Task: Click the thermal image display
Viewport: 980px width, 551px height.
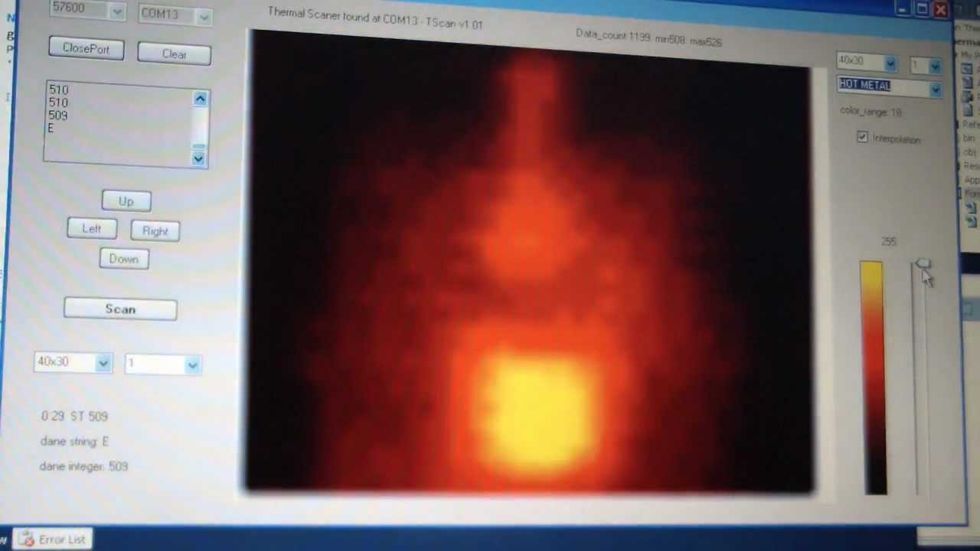Action: tap(530, 262)
